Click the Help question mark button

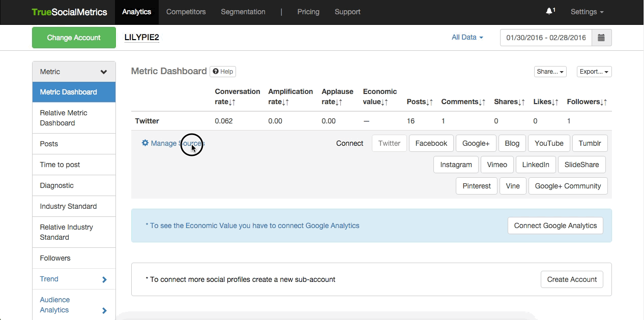(x=223, y=72)
